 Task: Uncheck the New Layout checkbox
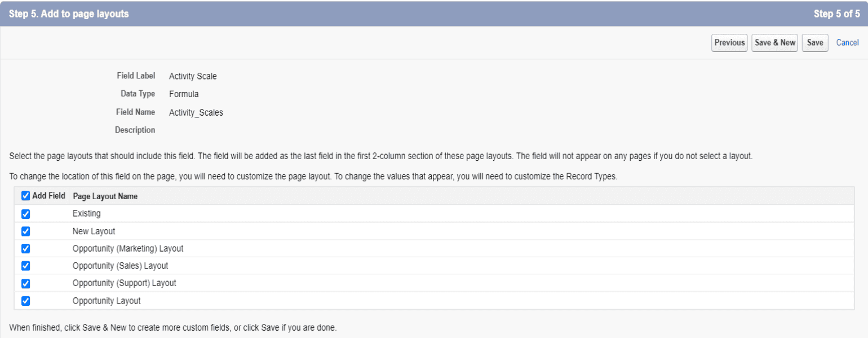[25, 231]
